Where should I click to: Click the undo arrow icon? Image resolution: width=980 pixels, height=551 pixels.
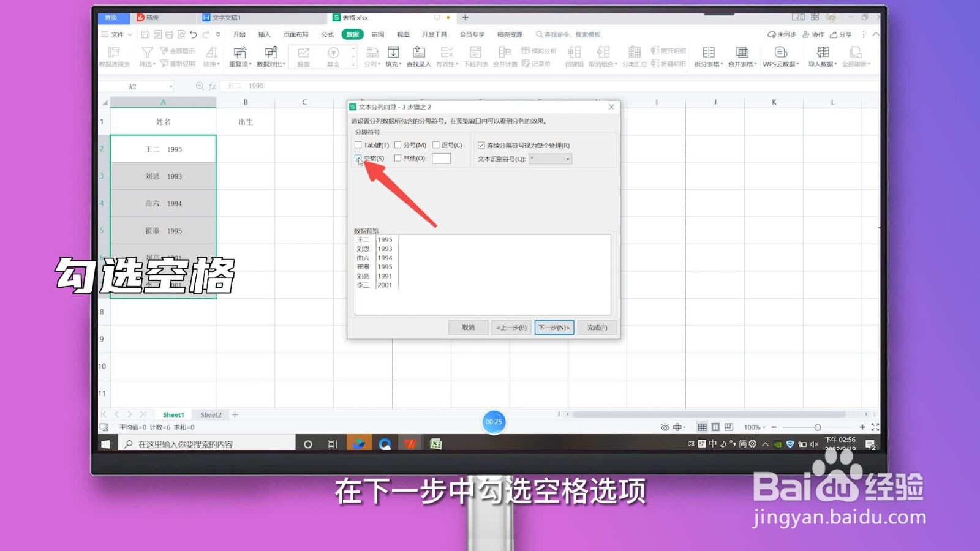coord(194,34)
